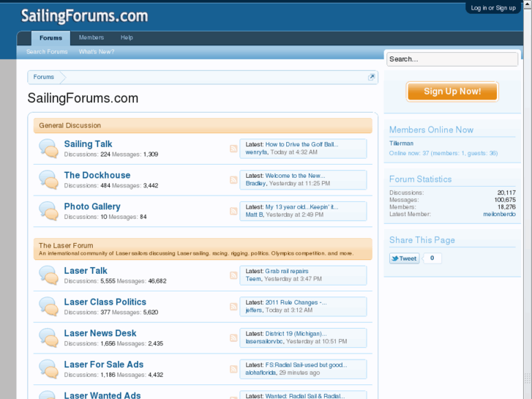Screen dimensions: 532x399
Task: Click the SailingForums.com logo
Action: click(84, 16)
